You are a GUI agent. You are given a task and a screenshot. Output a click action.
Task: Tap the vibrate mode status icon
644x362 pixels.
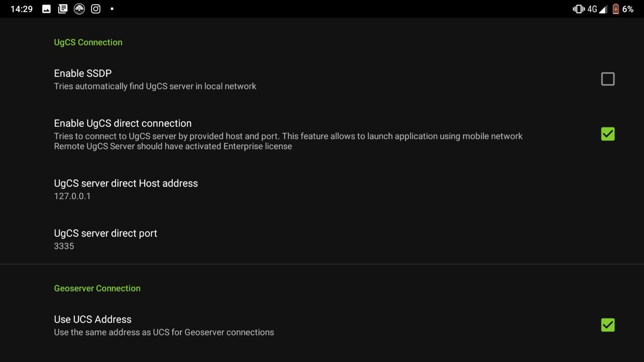[x=578, y=9]
